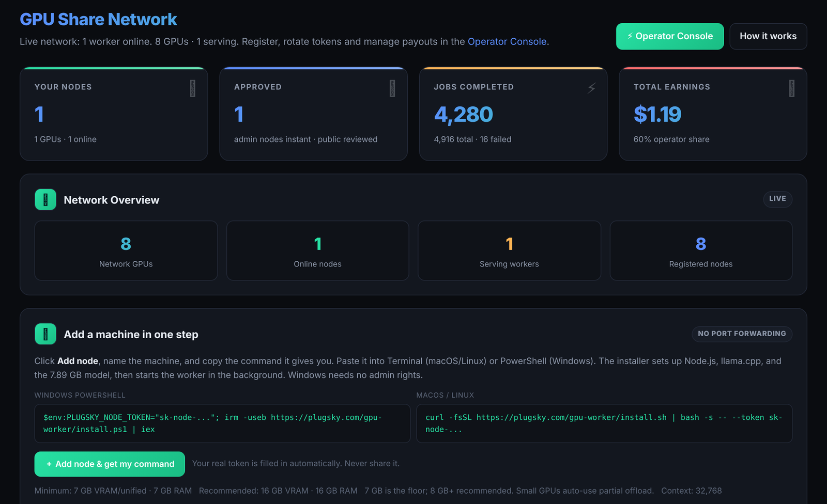Follow the Operator Console inline link
The image size is (827, 504).
507,41
